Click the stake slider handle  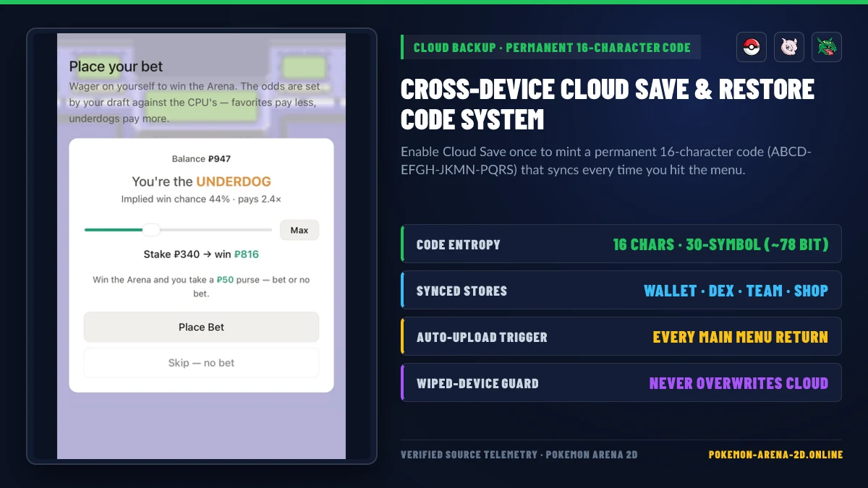click(150, 230)
